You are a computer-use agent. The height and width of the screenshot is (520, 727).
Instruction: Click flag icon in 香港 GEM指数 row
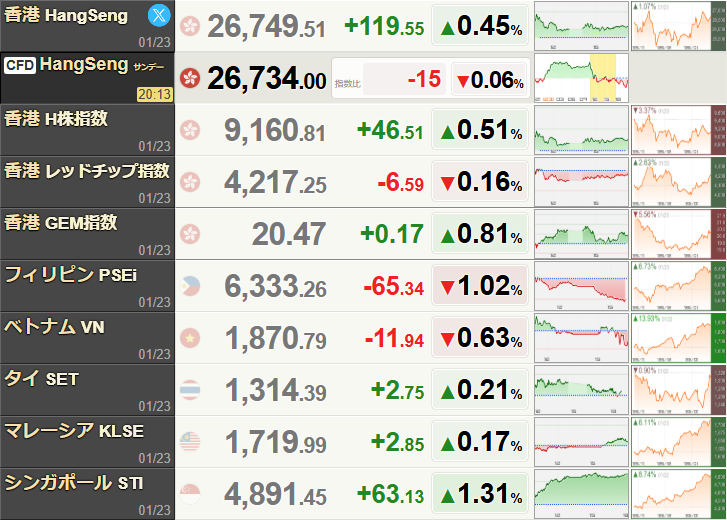[190, 234]
